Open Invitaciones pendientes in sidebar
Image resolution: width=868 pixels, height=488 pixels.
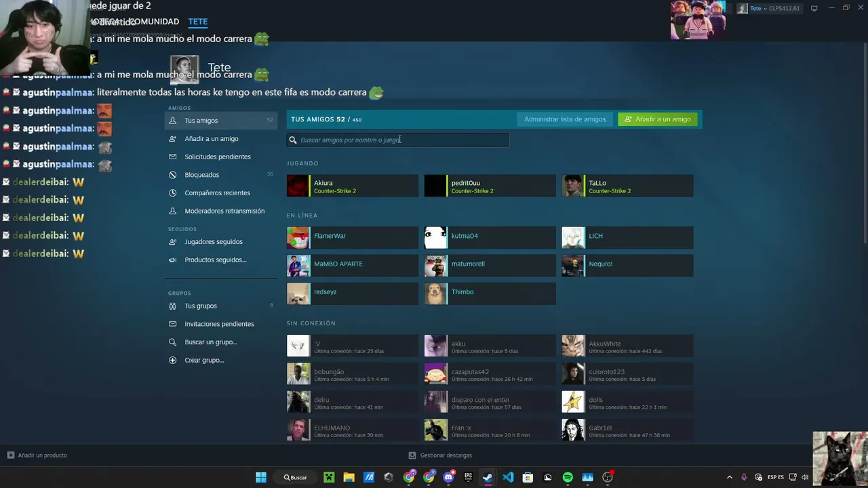click(x=221, y=324)
